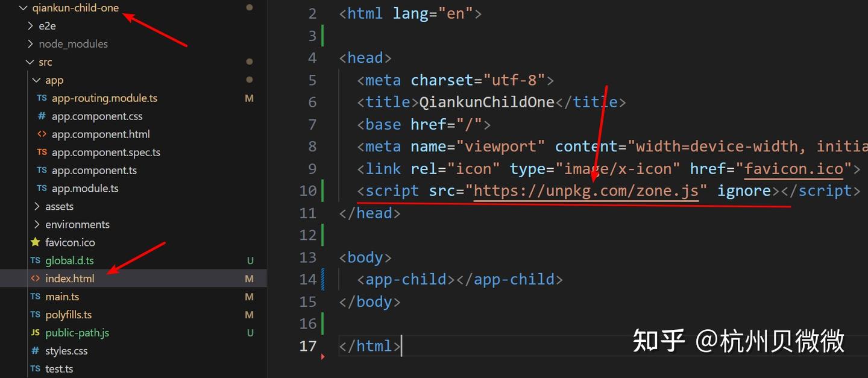The image size is (868, 378).
Task: Open the app.module.ts file
Action: [85, 188]
